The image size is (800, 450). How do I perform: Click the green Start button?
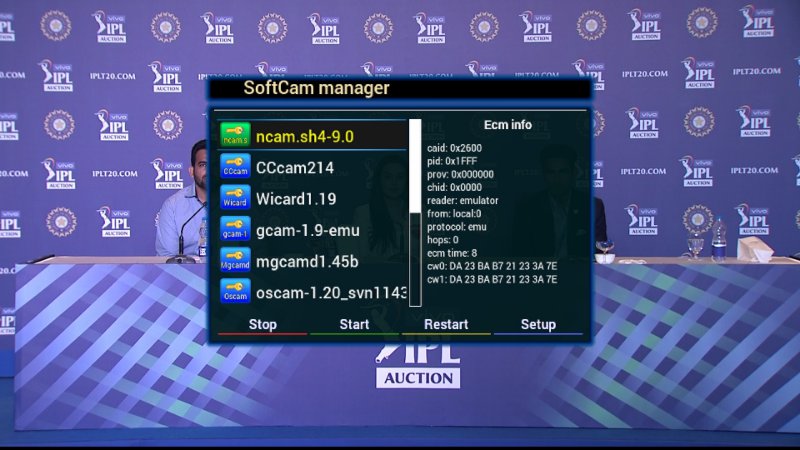(354, 324)
